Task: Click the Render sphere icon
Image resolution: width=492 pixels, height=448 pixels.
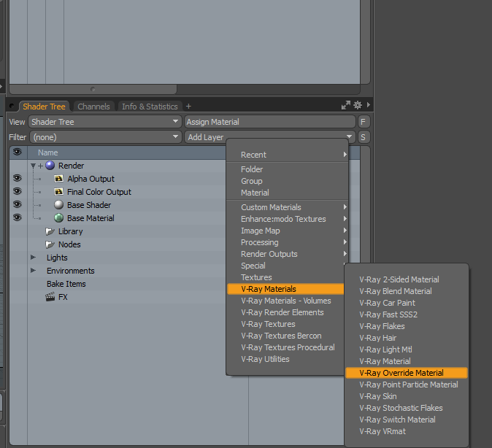Action: pyautogui.click(x=50, y=166)
